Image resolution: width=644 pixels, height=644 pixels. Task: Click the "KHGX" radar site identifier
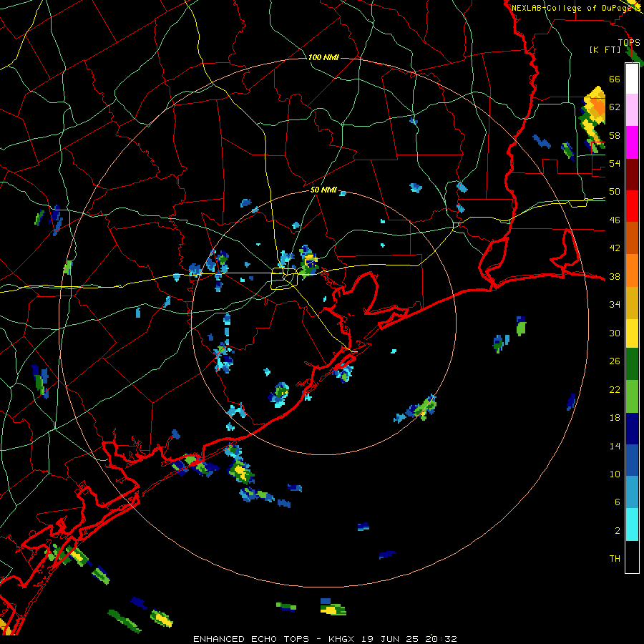pyautogui.click(x=343, y=639)
